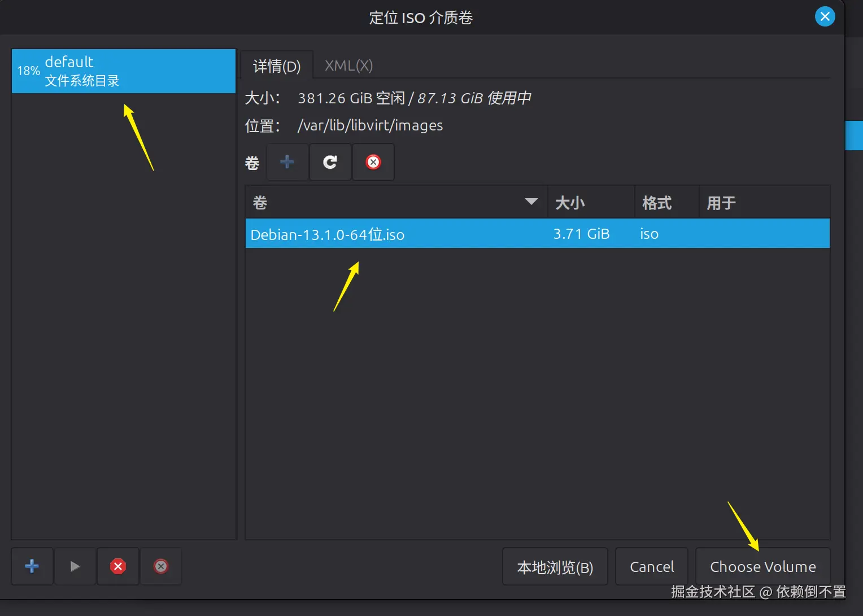Open the 详情(D) tab

pos(276,65)
